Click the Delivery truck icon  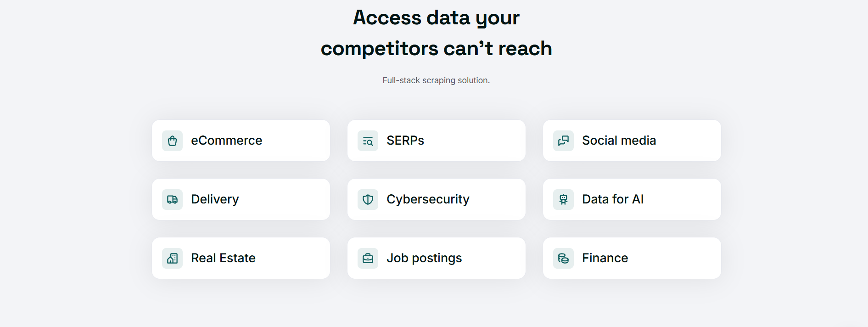172,199
